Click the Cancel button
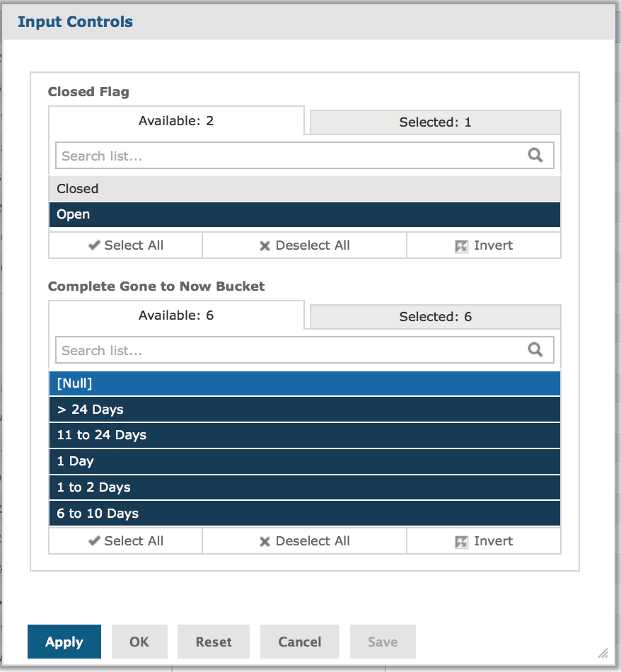621x672 pixels. [x=300, y=642]
